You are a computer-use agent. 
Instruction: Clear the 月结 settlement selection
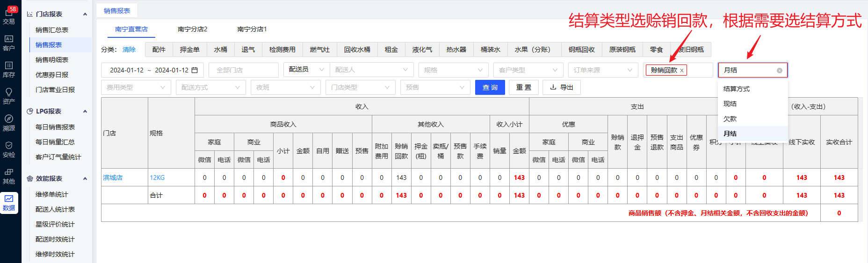tap(780, 71)
